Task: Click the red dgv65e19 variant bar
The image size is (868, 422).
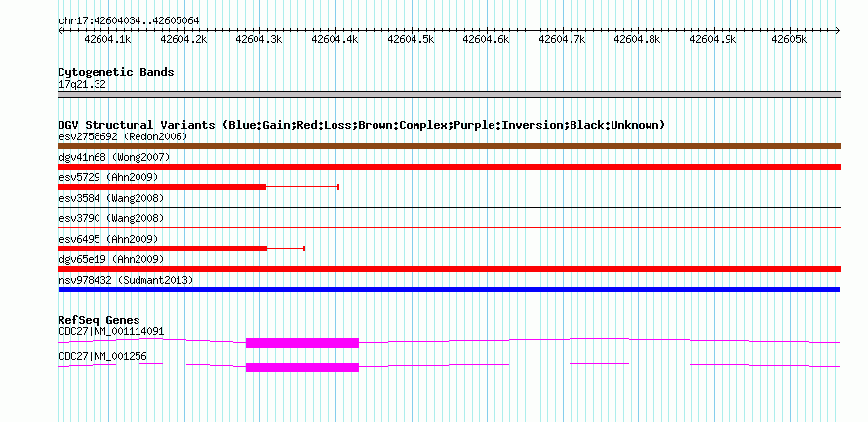Action: 449,269
